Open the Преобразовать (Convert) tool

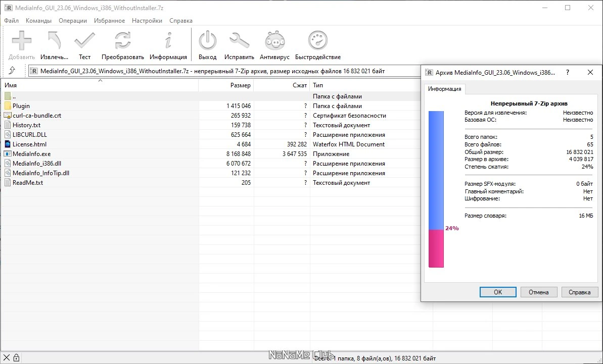point(123,41)
